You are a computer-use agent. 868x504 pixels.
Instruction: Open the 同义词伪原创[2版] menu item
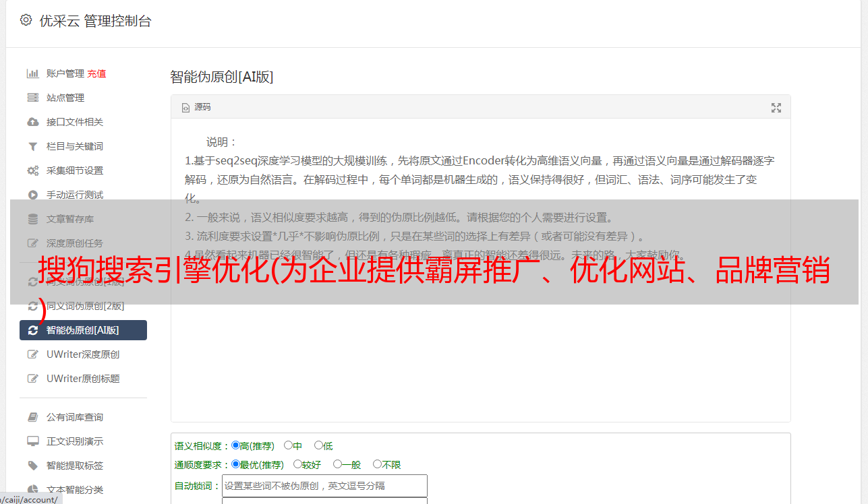[83, 306]
